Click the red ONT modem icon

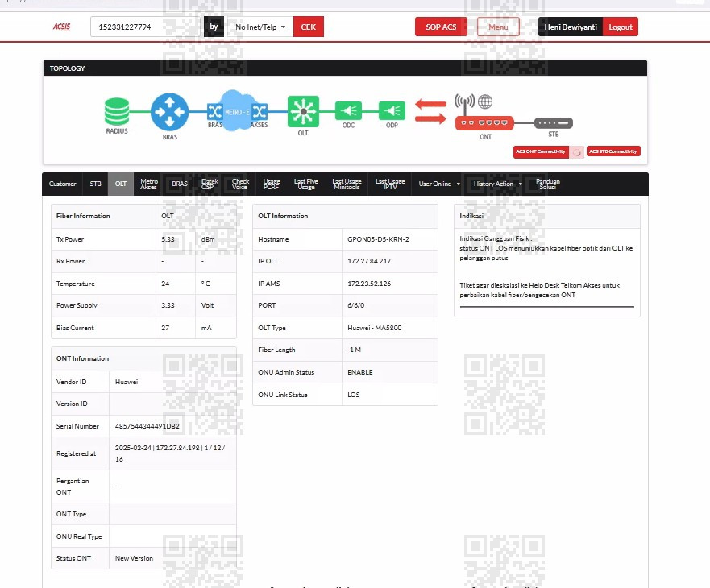[484, 122]
